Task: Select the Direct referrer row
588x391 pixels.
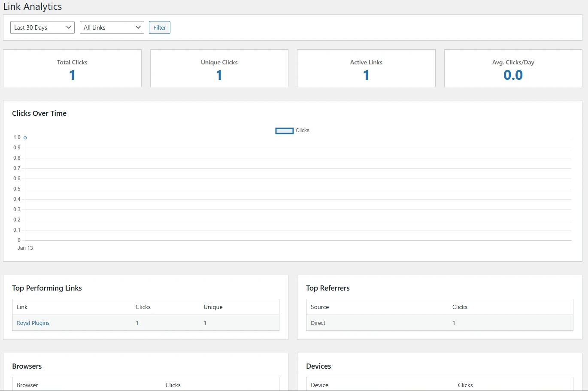Action: pos(318,323)
